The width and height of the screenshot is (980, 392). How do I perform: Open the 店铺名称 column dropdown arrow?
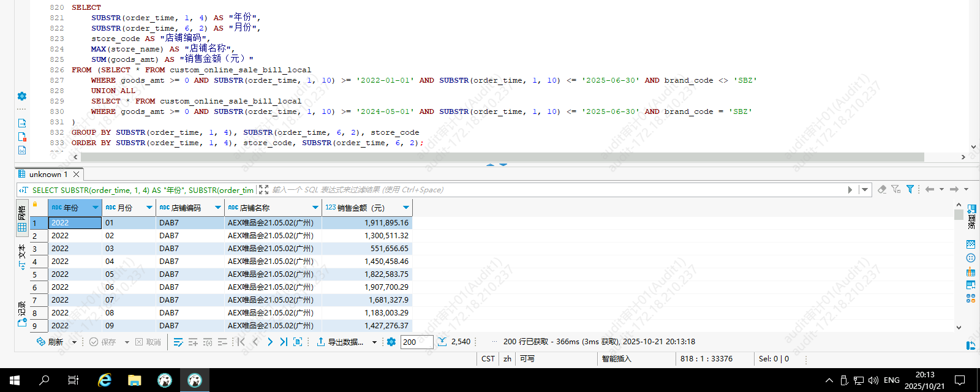[315, 208]
